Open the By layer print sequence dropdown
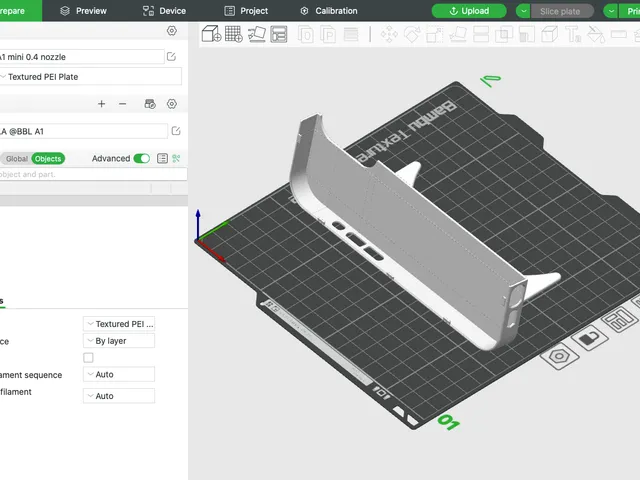Image resolution: width=640 pixels, height=480 pixels. tap(119, 341)
